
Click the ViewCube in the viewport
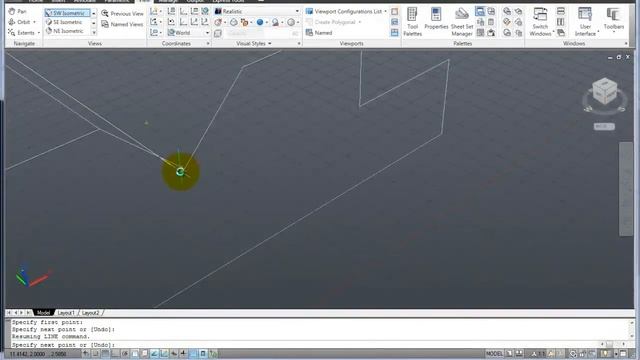(604, 91)
